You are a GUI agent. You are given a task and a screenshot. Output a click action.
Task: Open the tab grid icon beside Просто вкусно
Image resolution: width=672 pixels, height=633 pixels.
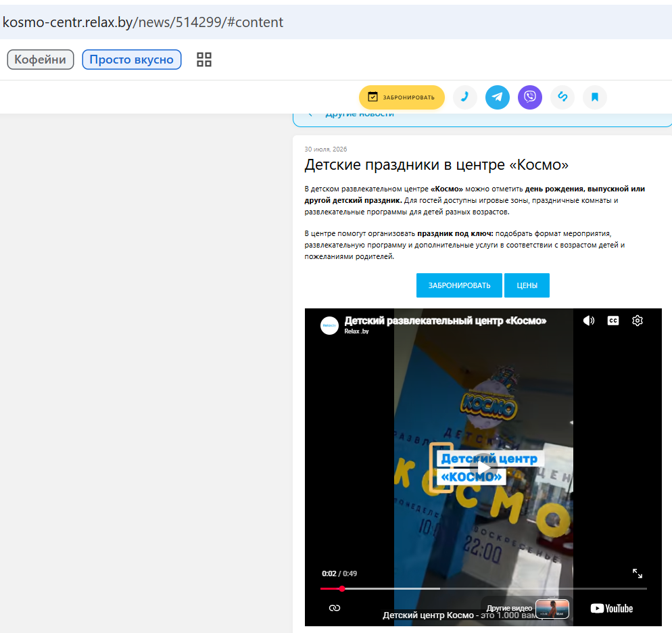click(204, 60)
